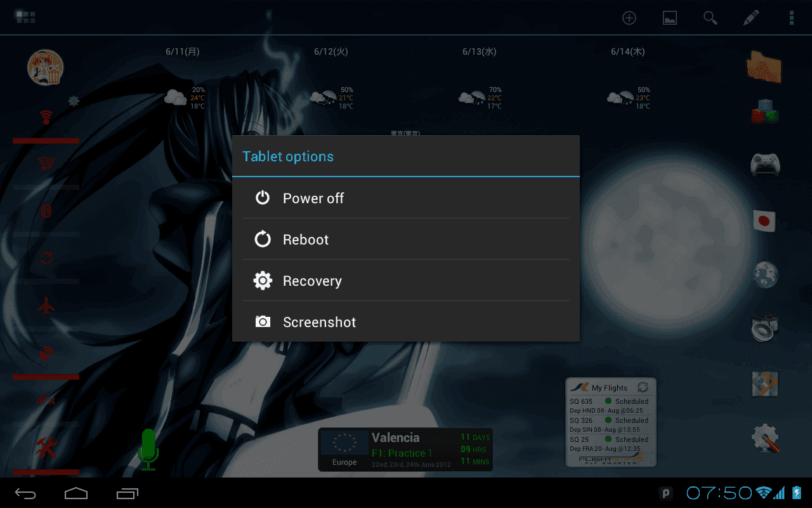Open the red wrench tools widget
Image resolution: width=812 pixels, height=508 pixels.
tap(46, 448)
